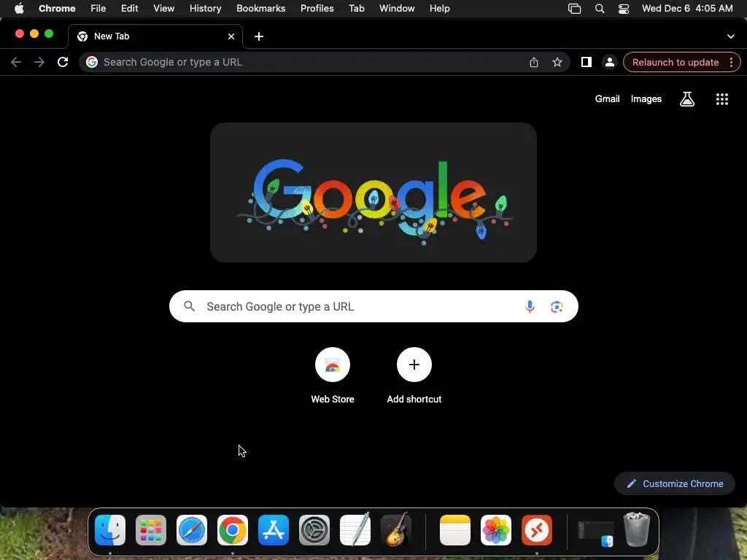
Task: Open the Chrome application menu
Action: (x=57, y=9)
